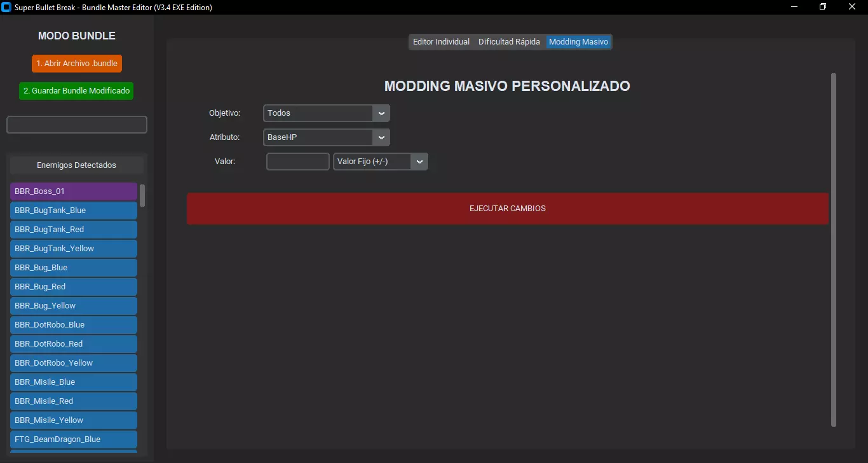
Task: Switch to the Dificultad Rápida tab
Action: 509,42
